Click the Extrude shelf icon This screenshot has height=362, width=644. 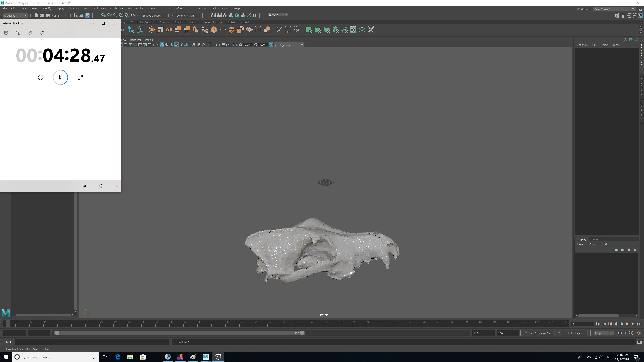196,30
